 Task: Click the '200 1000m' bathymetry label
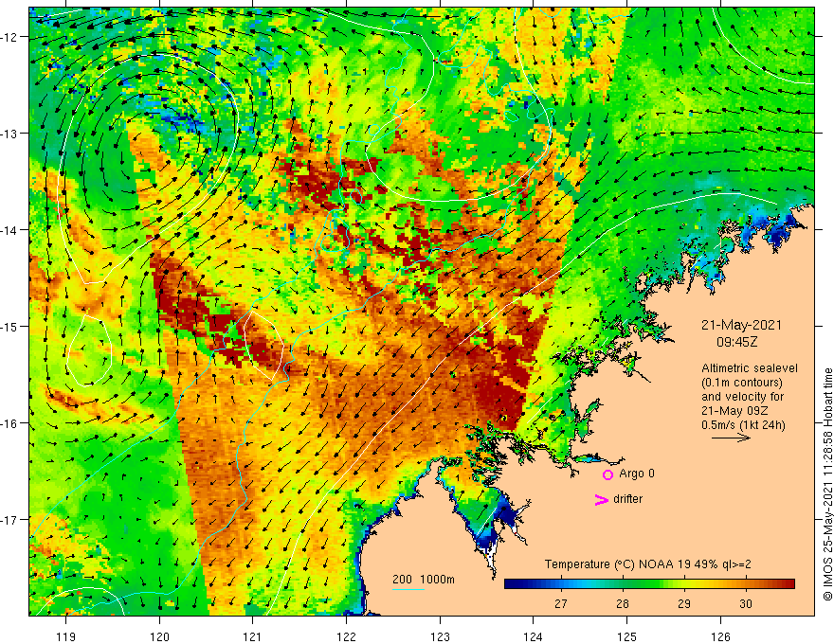[x=424, y=580]
